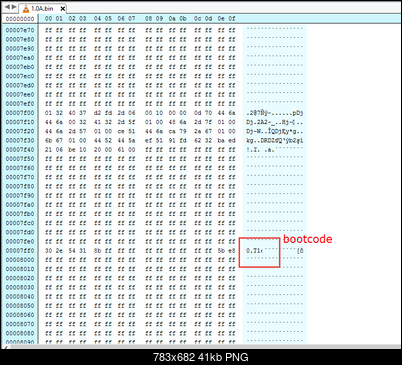The height and width of the screenshot is (365, 402).
Task: Select column header 00
Action: coord(49,19)
